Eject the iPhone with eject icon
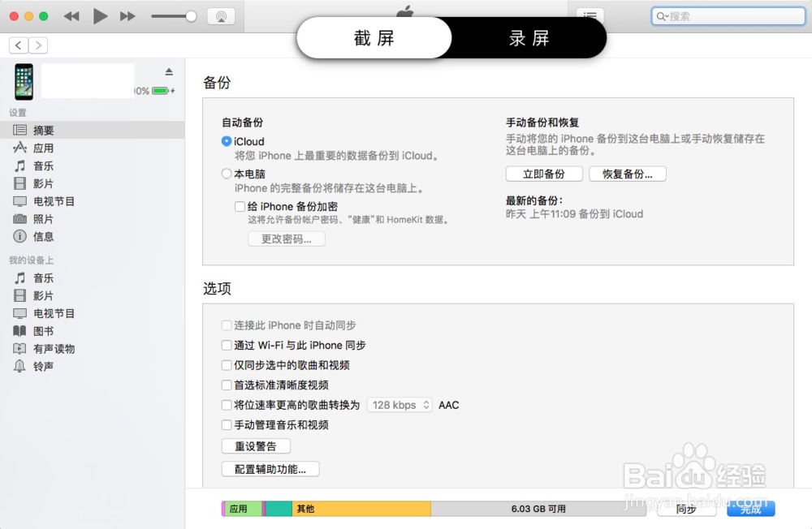The image size is (812, 529). 169,71
